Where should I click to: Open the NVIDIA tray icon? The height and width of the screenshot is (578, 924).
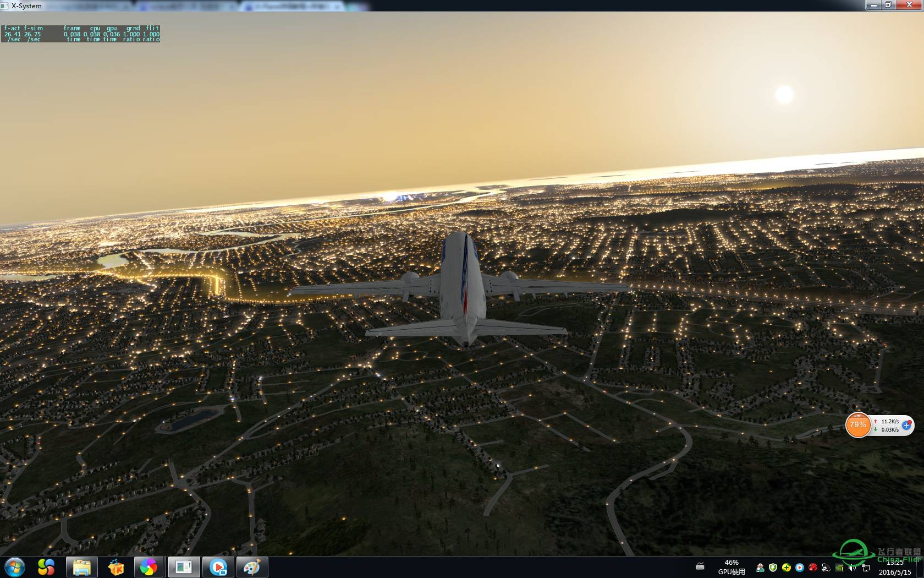pos(839,568)
